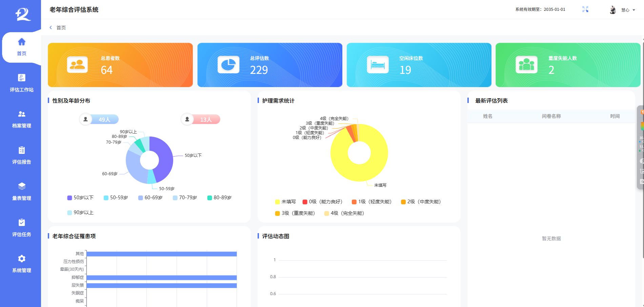Viewport: 644px width, 307px height.
Task: Toggle fullscreen mode icon in header
Action: pyautogui.click(x=585, y=9)
